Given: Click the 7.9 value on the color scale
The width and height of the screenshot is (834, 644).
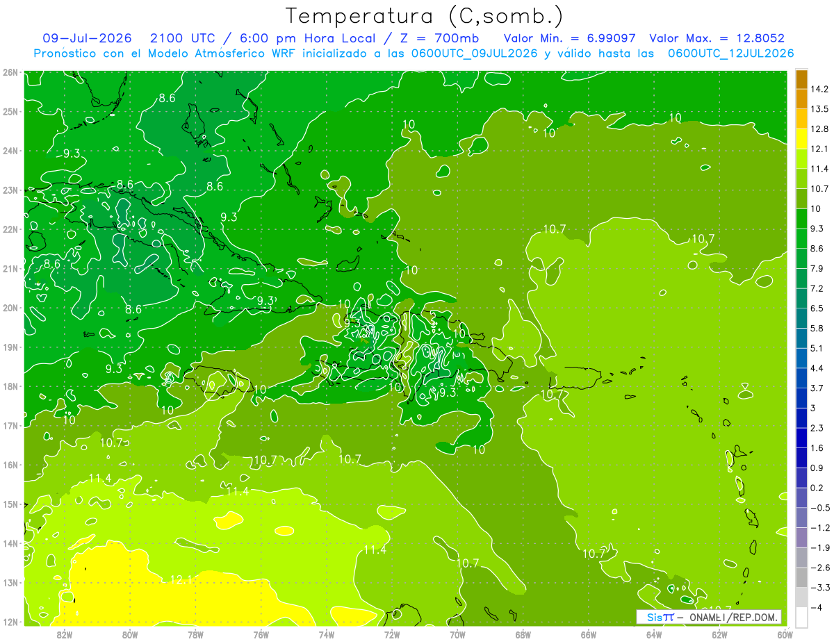Looking at the screenshot, I should click(x=817, y=268).
